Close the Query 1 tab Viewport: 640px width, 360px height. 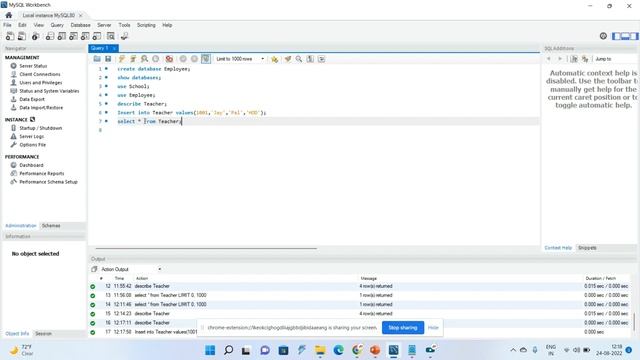[x=114, y=48]
